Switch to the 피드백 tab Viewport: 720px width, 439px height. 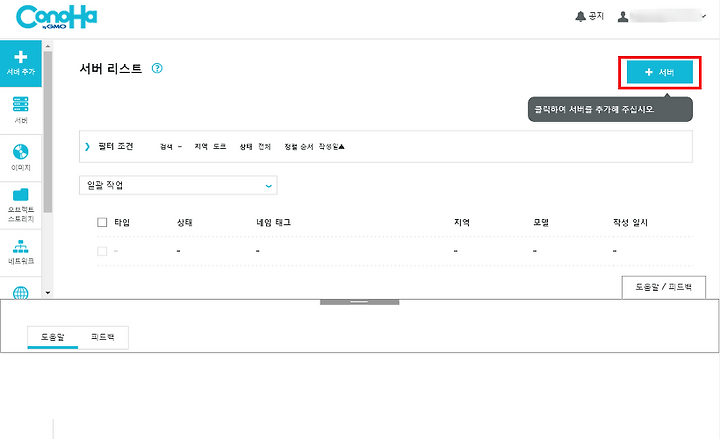(103, 337)
